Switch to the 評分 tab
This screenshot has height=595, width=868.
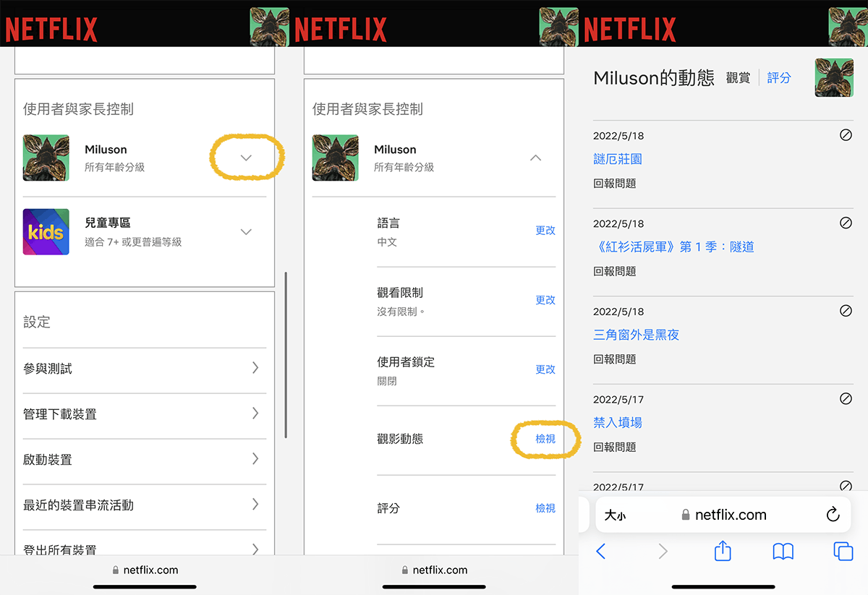[779, 78]
